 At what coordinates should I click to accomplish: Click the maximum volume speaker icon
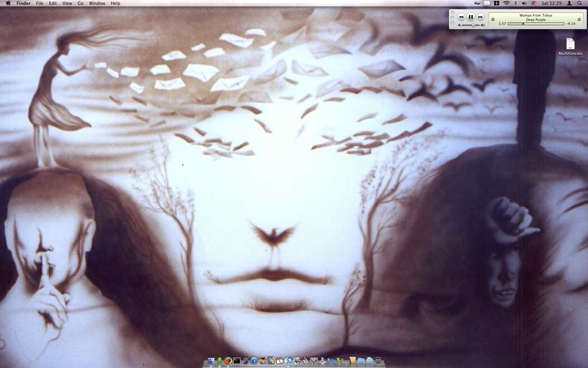tap(483, 25)
